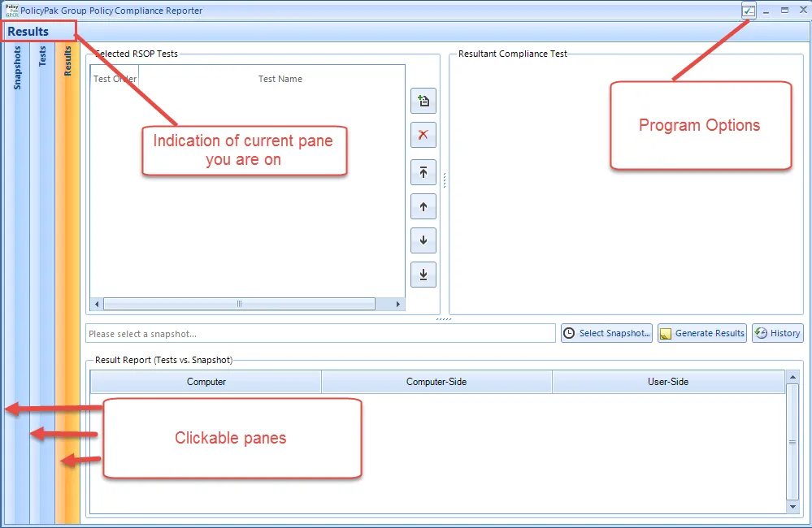Sort by the Computer-Side column header

[436, 382]
